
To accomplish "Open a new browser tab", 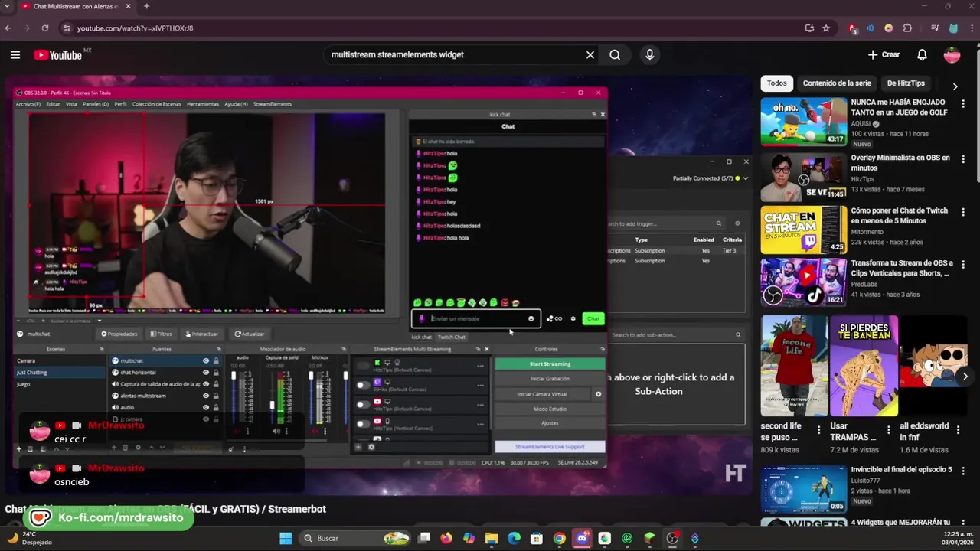I will tap(146, 7).
